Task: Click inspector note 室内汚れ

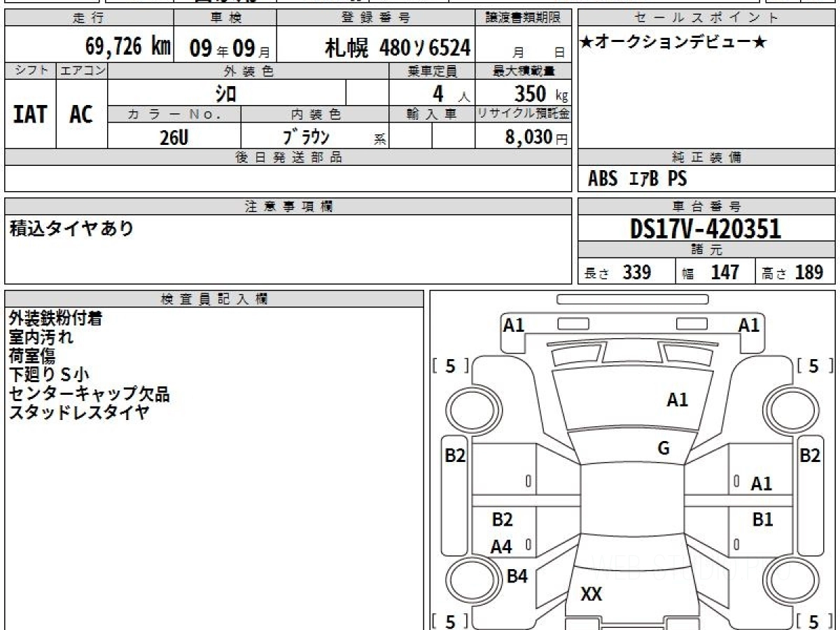Action: point(41,337)
